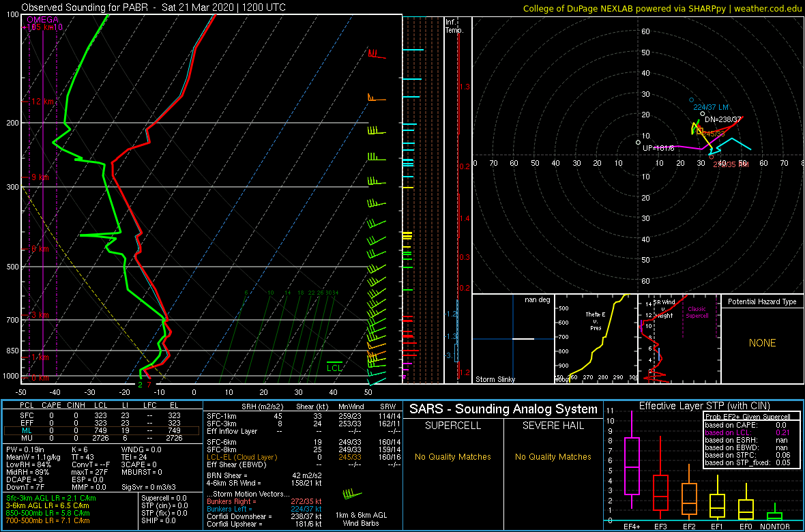805x532 pixels.
Task: Click 'BRN Shear = 42 m2/s2'
Action: click(265, 475)
